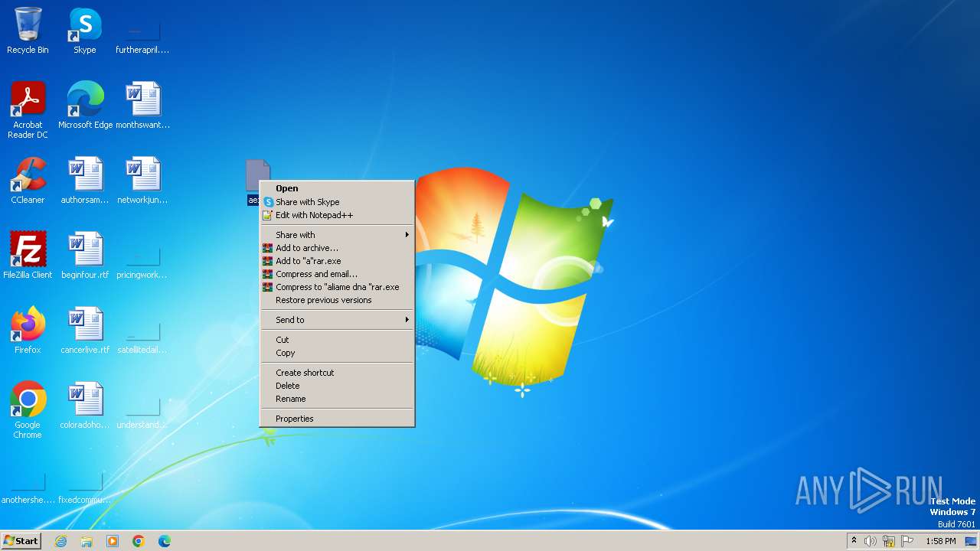980x551 pixels.
Task: Select Acrobat Reader DC desktop icon
Action: click(x=28, y=109)
